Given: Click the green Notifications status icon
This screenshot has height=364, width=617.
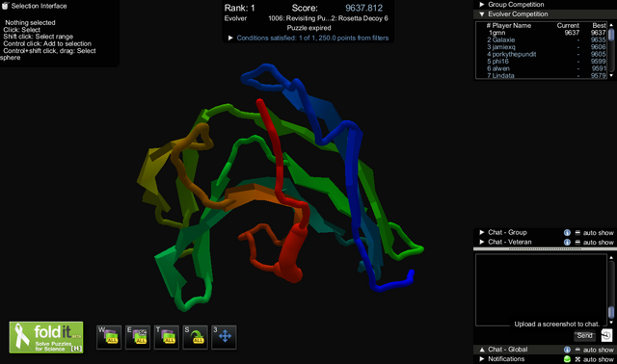Looking at the screenshot, I should tap(567, 359).
